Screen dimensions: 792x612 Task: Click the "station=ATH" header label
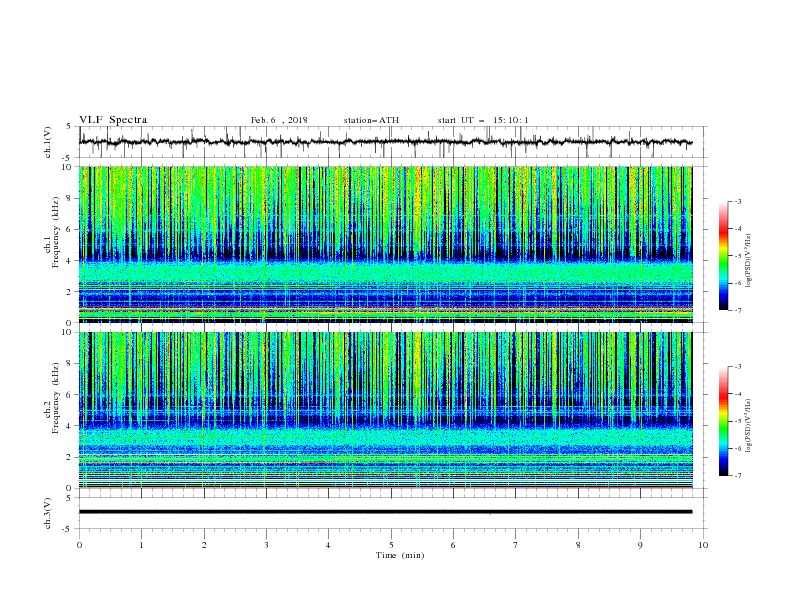tap(371, 120)
